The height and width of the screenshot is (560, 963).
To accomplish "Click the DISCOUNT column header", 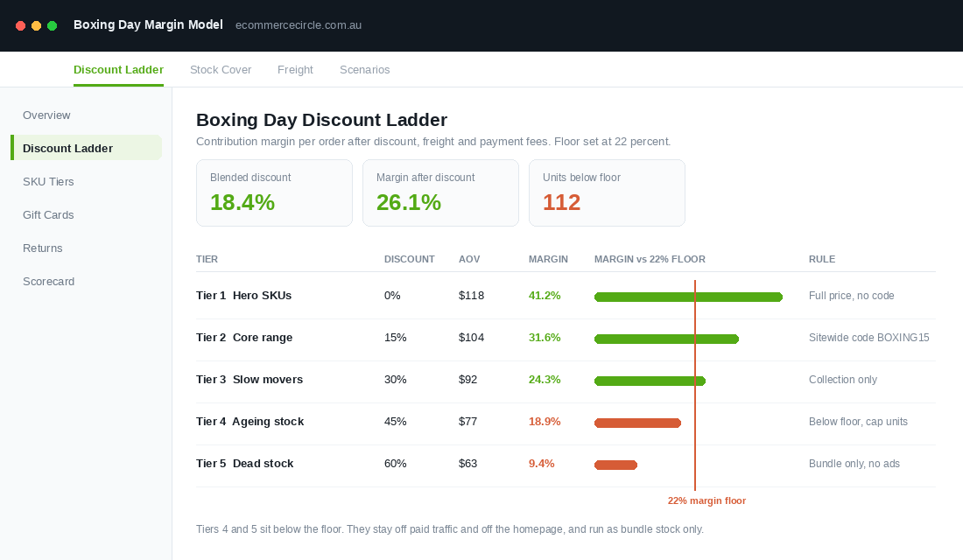I will point(410,259).
